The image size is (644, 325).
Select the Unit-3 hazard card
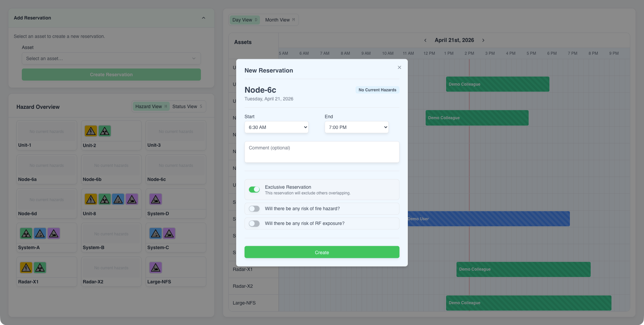[176, 135]
